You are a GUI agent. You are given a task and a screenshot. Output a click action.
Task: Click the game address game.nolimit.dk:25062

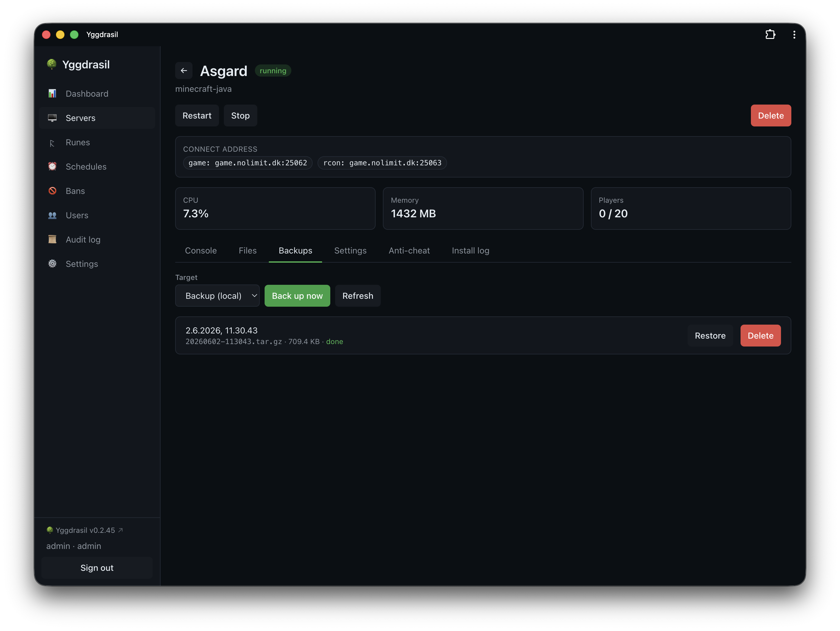click(248, 163)
